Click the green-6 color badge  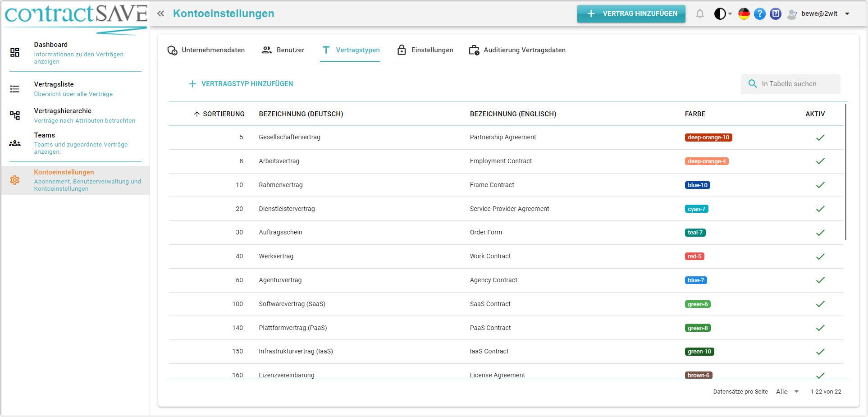[698, 304]
